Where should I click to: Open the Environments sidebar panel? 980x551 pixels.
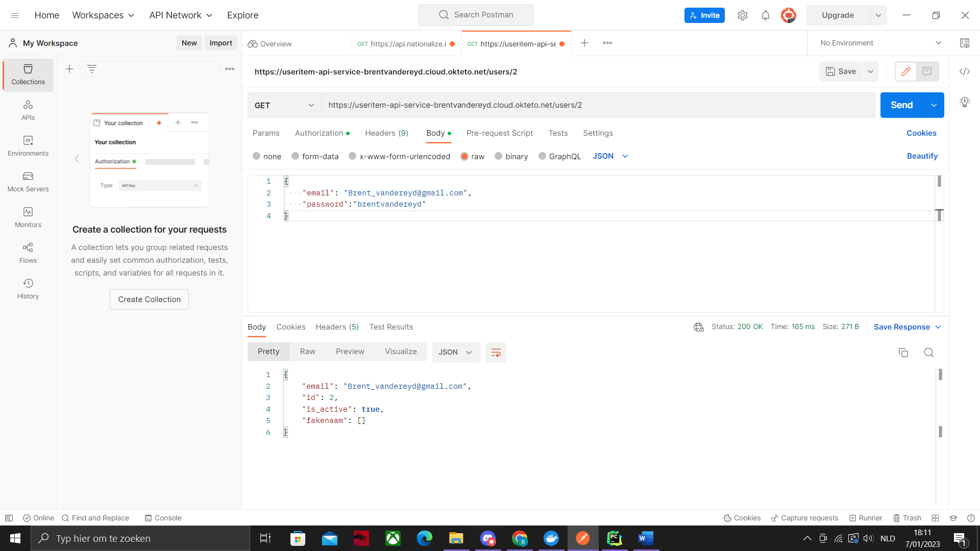(x=28, y=146)
